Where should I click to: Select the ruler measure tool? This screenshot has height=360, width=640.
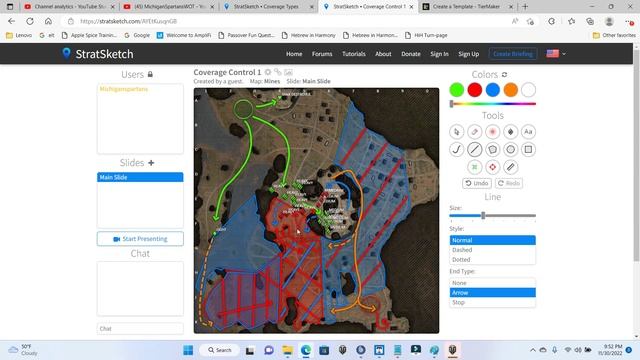pyautogui.click(x=510, y=167)
